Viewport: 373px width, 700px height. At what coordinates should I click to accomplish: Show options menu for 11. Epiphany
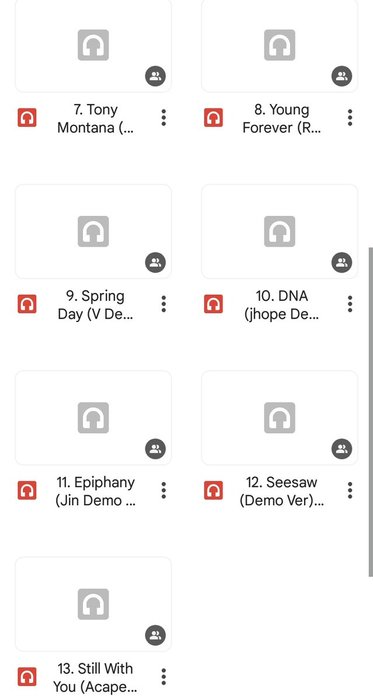[x=164, y=490]
